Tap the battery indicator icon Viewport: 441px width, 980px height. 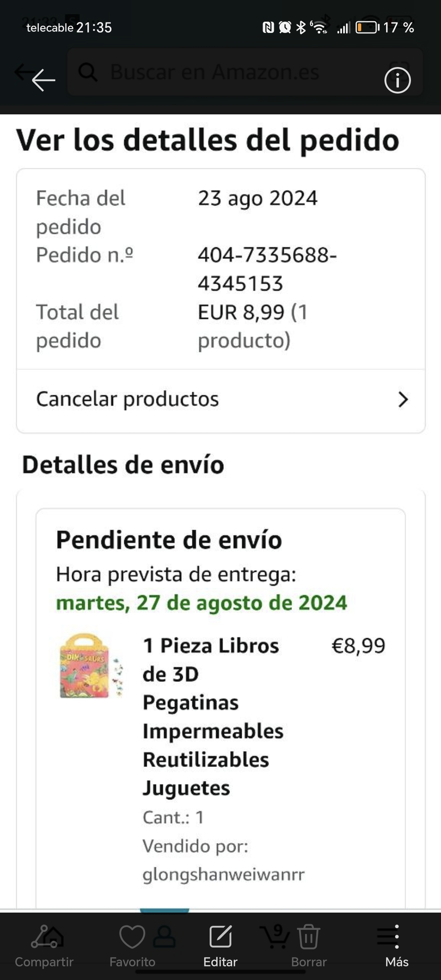point(367,27)
